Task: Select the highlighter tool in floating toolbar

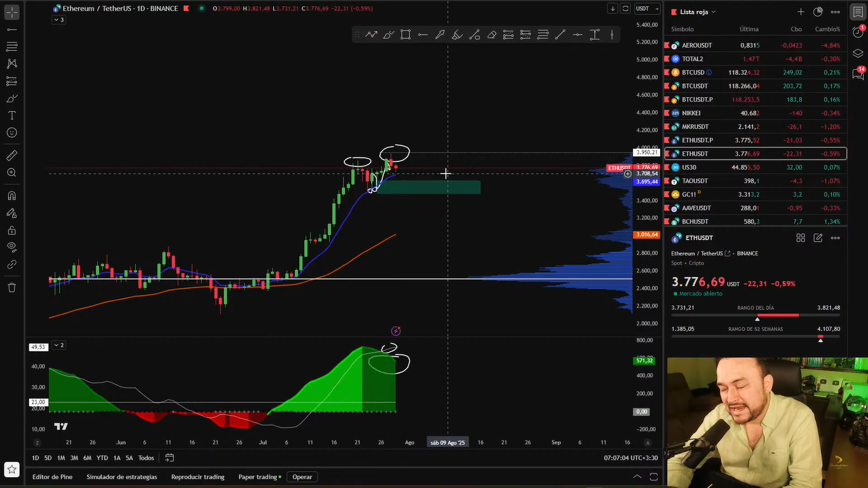Action: pyautogui.click(x=457, y=35)
